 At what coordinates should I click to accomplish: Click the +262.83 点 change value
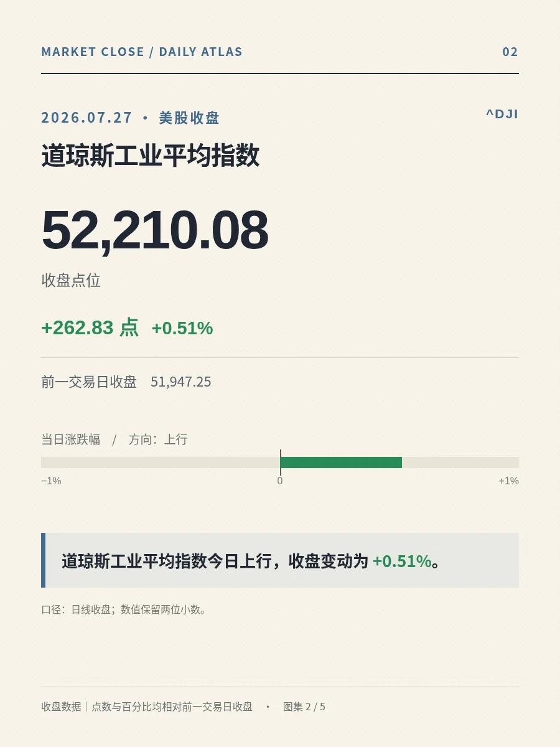coord(90,327)
